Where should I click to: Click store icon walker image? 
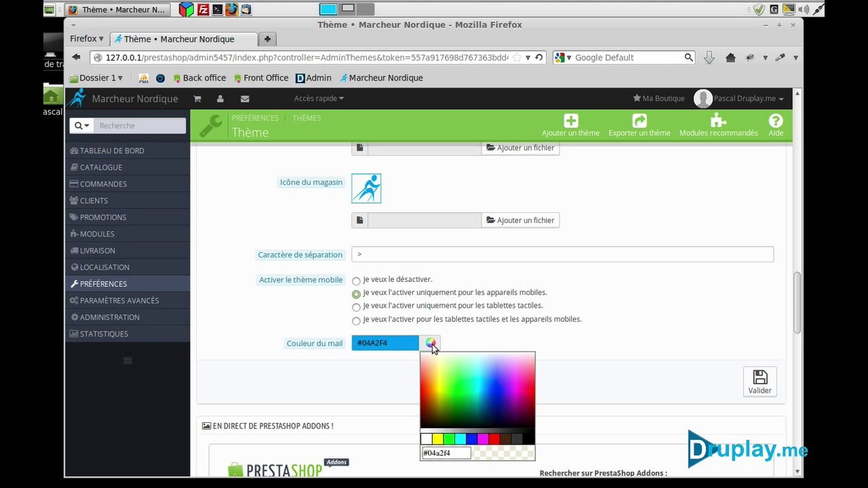[366, 188]
